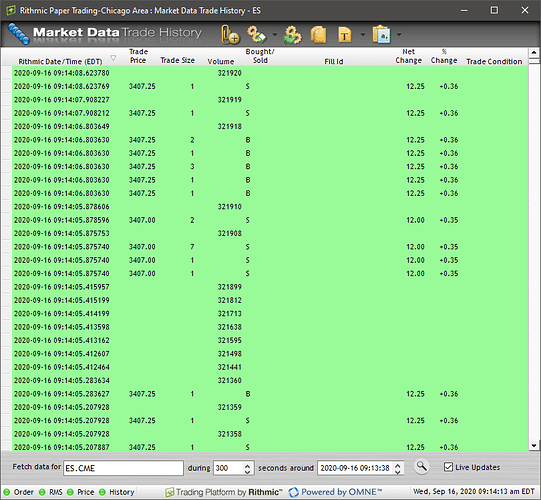Open dropdown arrow beside the T icon
This screenshot has width=541, height=500.
[363, 35]
